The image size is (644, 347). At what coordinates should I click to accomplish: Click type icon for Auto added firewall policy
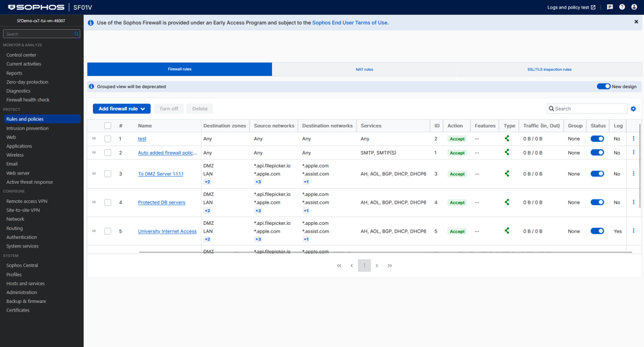click(507, 153)
